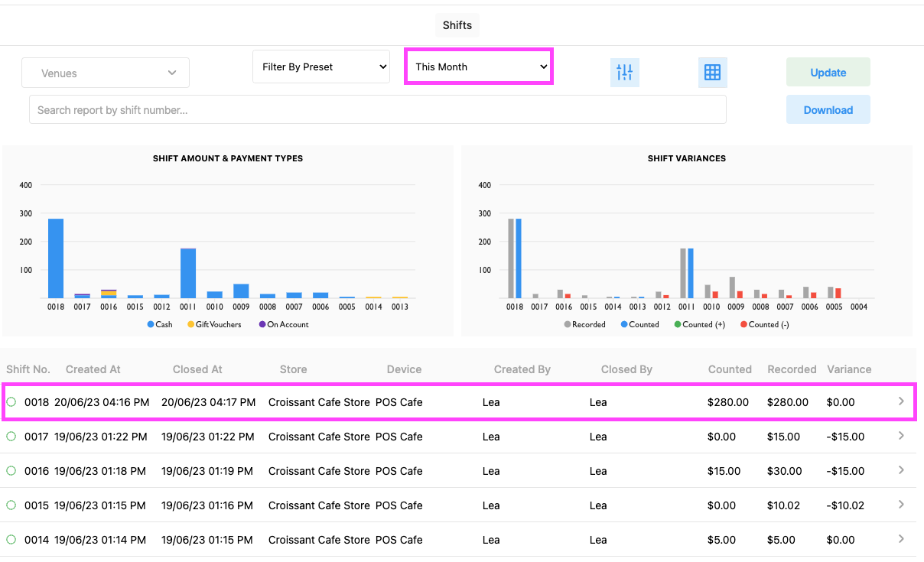Image resolution: width=924 pixels, height=562 pixels.
Task: Click the green status circle for shift 0016
Action: (11, 471)
